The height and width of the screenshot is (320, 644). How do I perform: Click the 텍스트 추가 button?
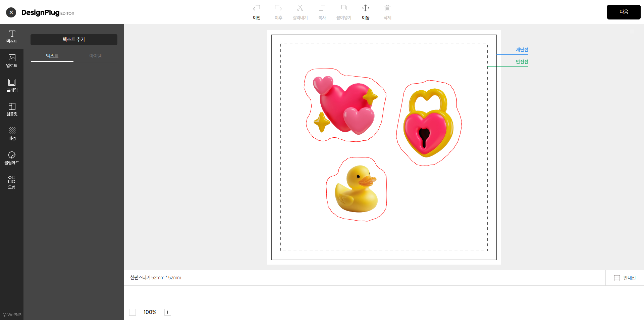[74, 40]
